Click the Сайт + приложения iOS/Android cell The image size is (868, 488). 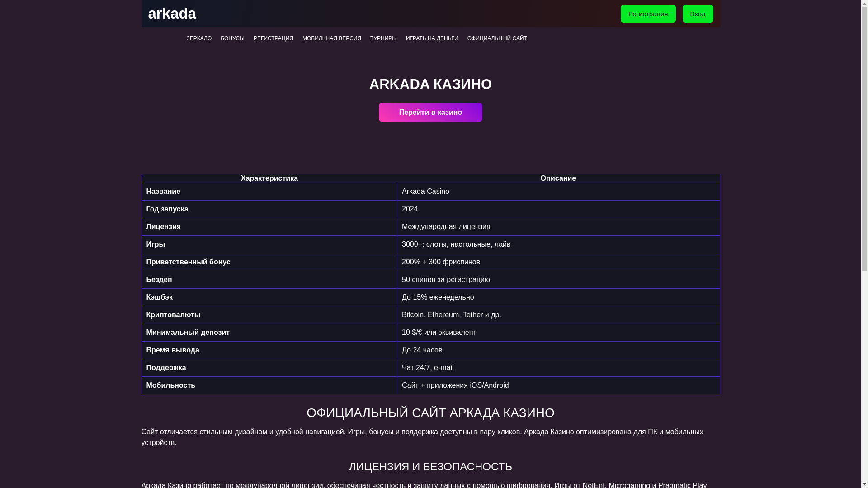click(x=558, y=385)
